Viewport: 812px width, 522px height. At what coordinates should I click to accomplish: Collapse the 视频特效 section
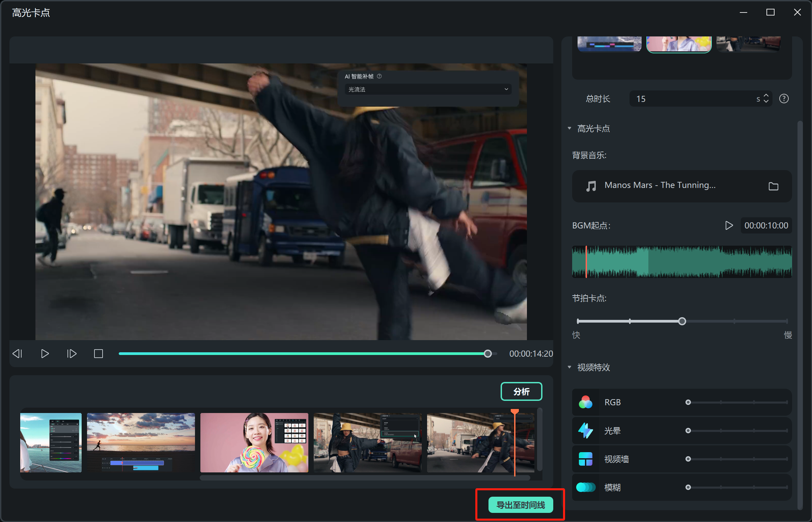tap(569, 367)
